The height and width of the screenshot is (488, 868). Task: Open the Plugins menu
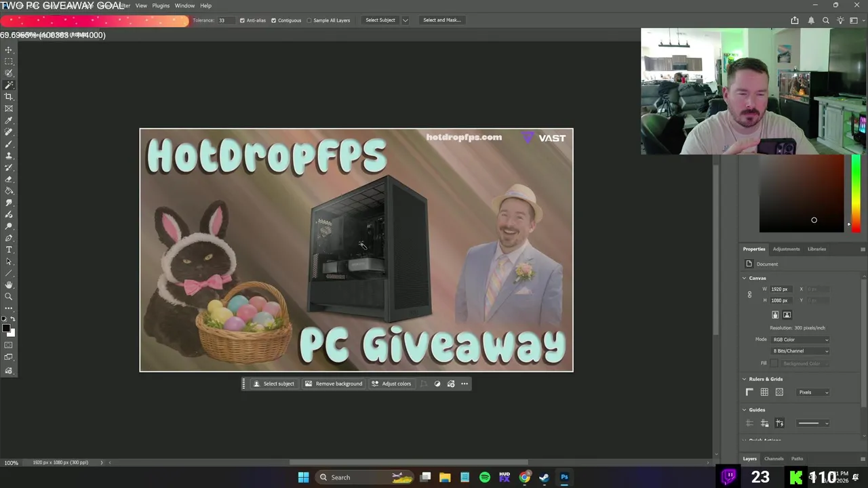(x=161, y=5)
